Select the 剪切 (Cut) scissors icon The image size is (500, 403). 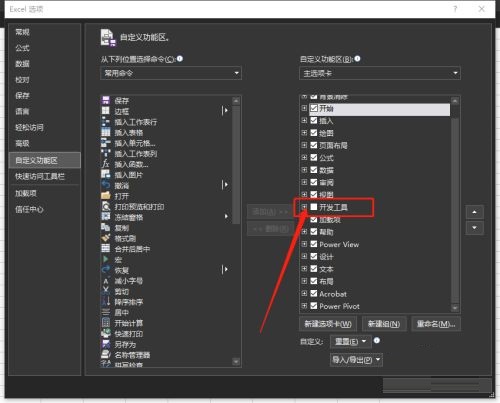click(x=106, y=291)
